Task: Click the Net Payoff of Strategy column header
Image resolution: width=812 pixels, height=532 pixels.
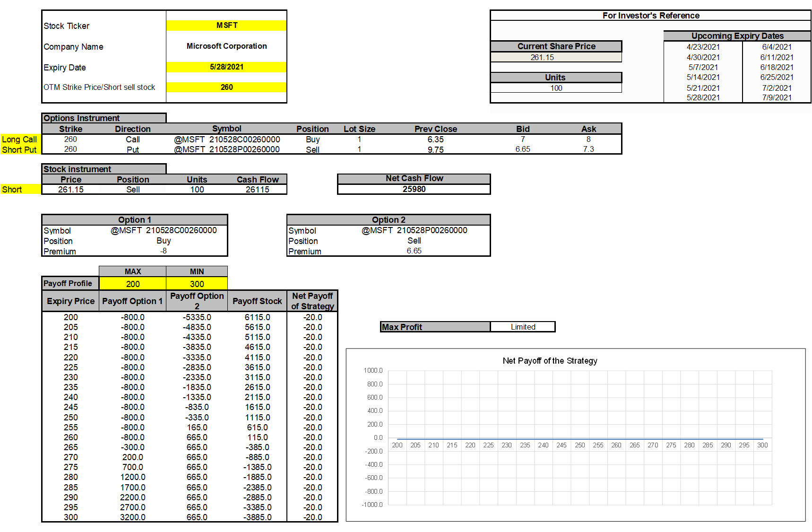Action: 312,301
